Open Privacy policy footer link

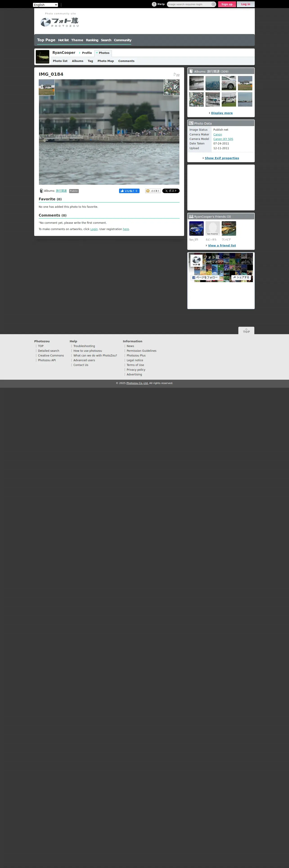[x=136, y=370]
